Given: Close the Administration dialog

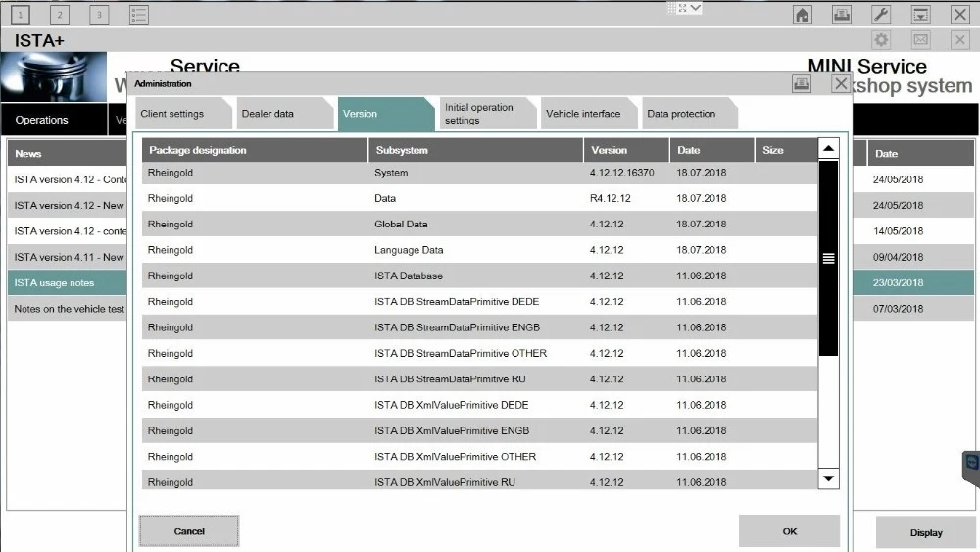Looking at the screenshot, I should pyautogui.click(x=841, y=83).
